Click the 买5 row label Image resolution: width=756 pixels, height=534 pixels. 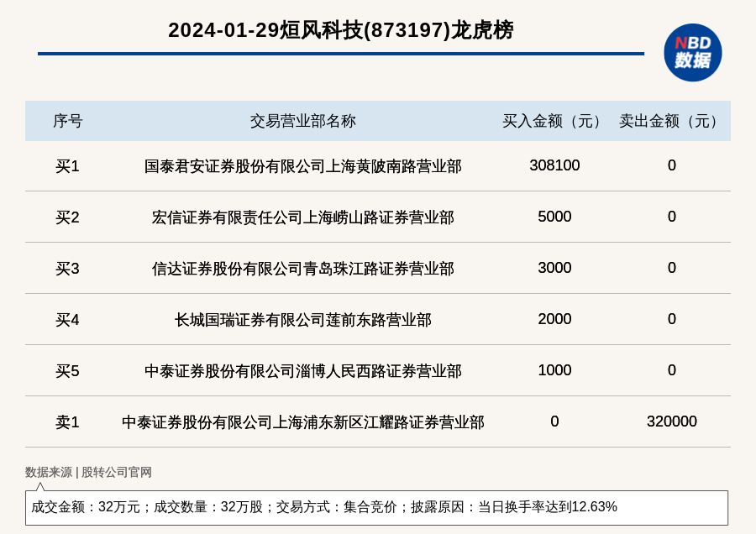click(x=67, y=371)
